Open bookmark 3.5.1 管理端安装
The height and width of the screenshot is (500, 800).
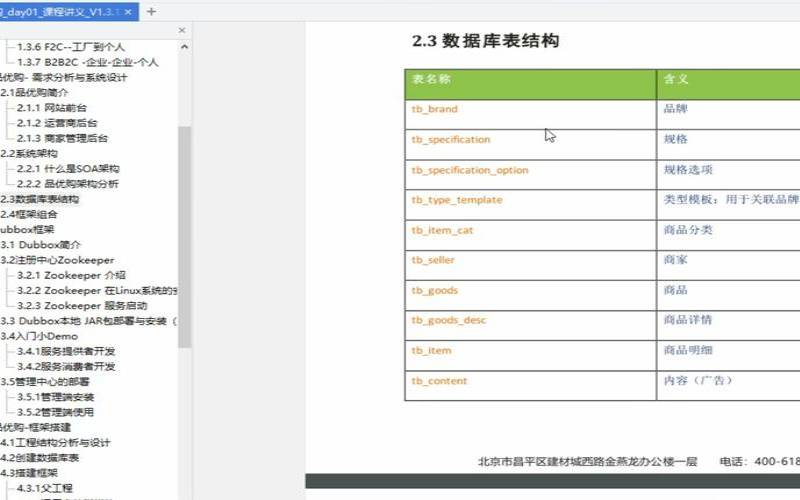click(55, 397)
